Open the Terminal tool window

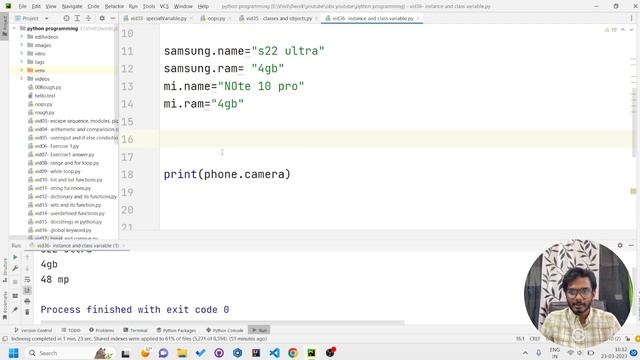coord(135,330)
